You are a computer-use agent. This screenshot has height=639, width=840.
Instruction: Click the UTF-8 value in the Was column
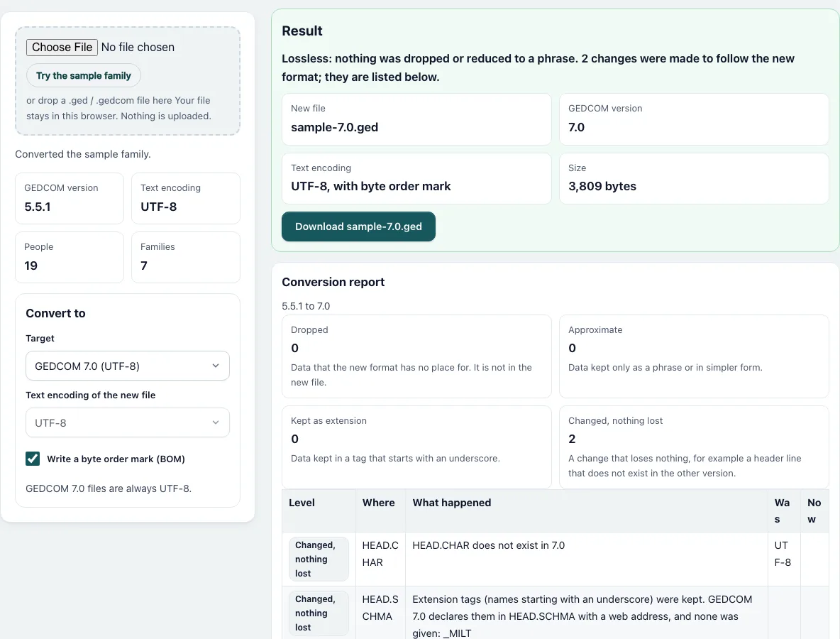[782, 554]
